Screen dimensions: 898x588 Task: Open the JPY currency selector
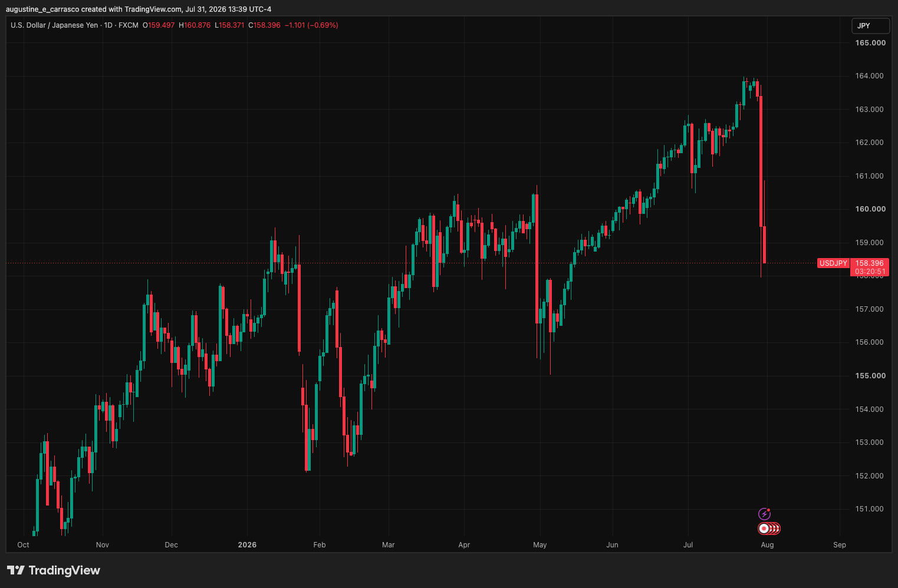click(870, 26)
